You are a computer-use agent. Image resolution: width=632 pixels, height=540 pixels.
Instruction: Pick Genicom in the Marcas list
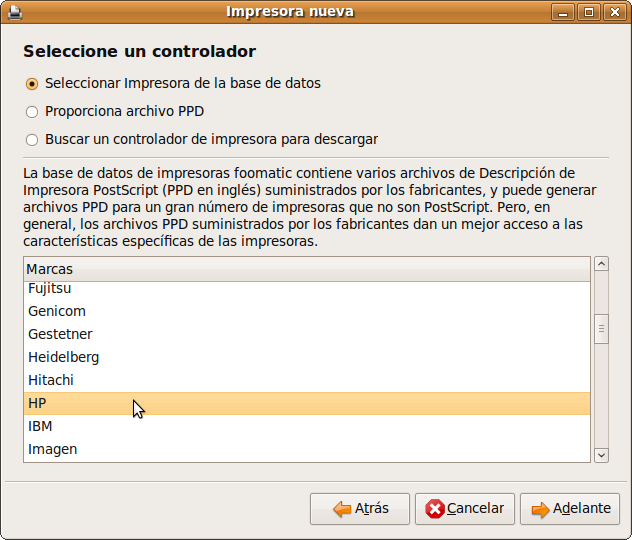click(x=57, y=311)
